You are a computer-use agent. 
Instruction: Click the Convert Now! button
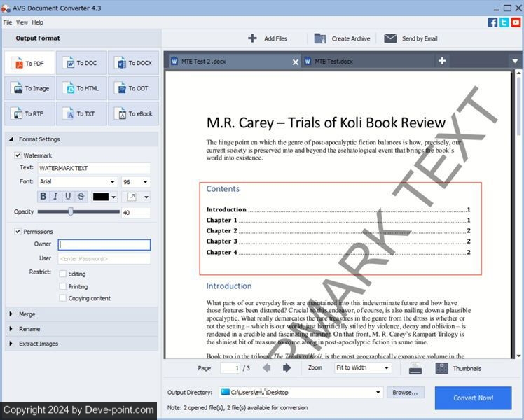point(473,398)
